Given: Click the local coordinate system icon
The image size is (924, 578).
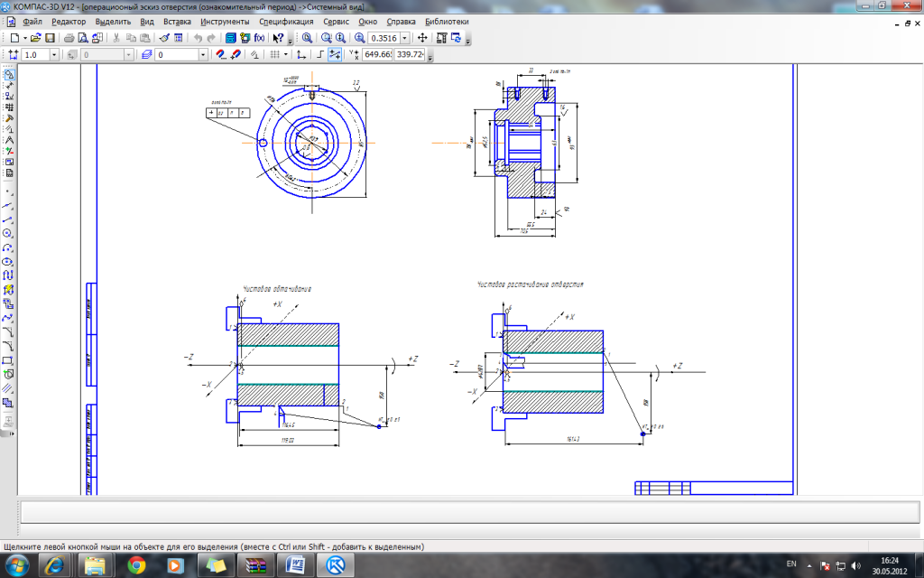Looking at the screenshot, I should point(301,54).
